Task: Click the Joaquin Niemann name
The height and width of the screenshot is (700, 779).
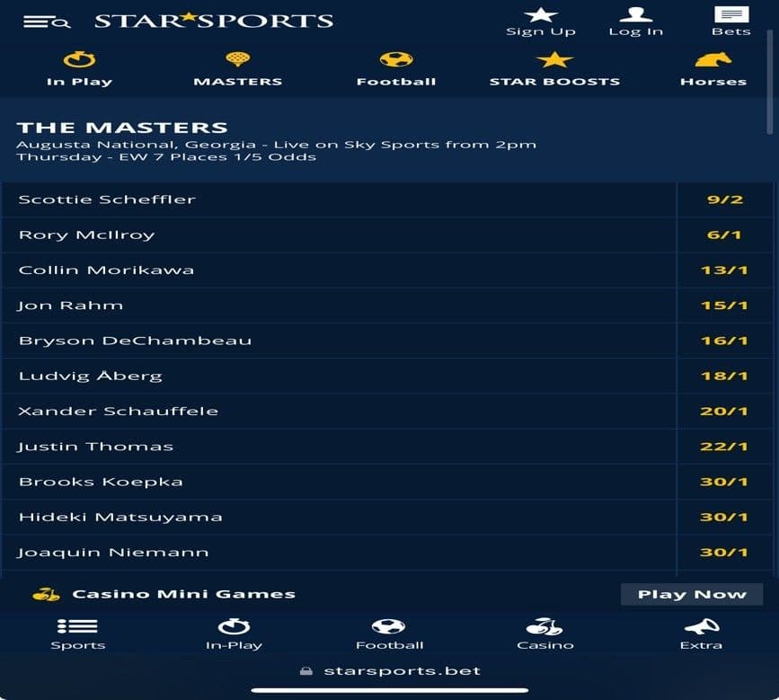Action: 113,553
